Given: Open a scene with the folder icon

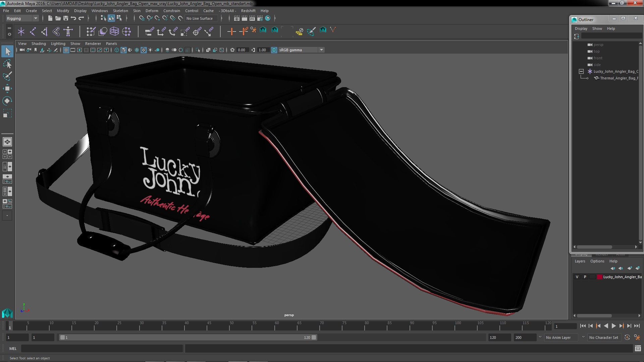Looking at the screenshot, I should pos(58,18).
